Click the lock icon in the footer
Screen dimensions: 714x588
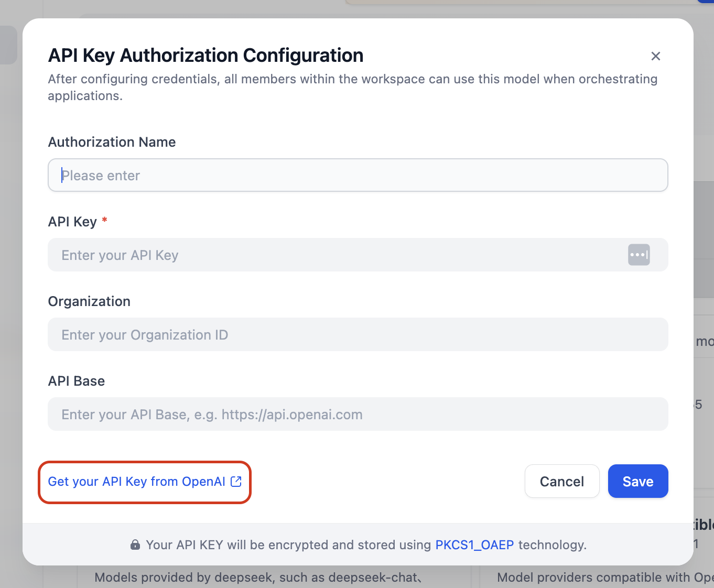click(x=135, y=545)
